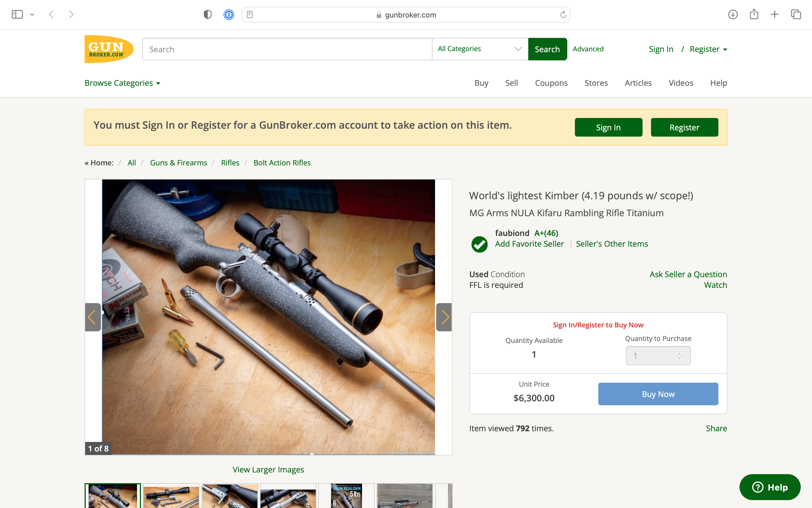This screenshot has height=508, width=812.
Task: Open the All Categories dropdown
Action: pos(480,49)
